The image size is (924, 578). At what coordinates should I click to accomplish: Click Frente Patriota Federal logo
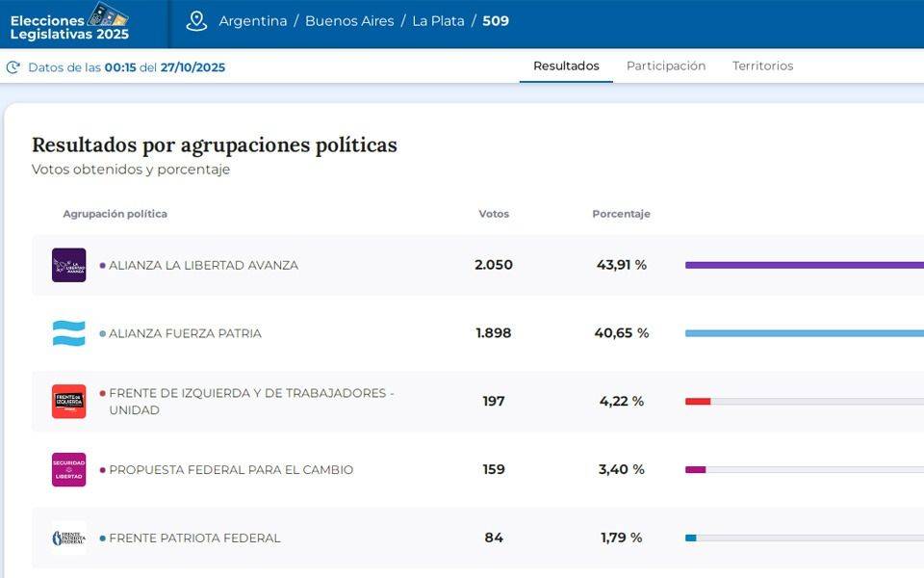[x=68, y=538]
